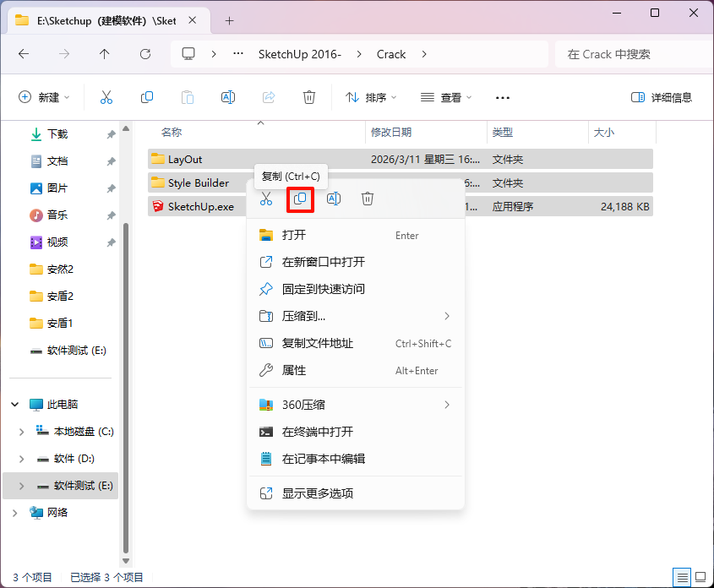Viewport: 714px width, 588px height.
Task: Click the Paste icon in the toolbar
Action: pyautogui.click(x=187, y=97)
